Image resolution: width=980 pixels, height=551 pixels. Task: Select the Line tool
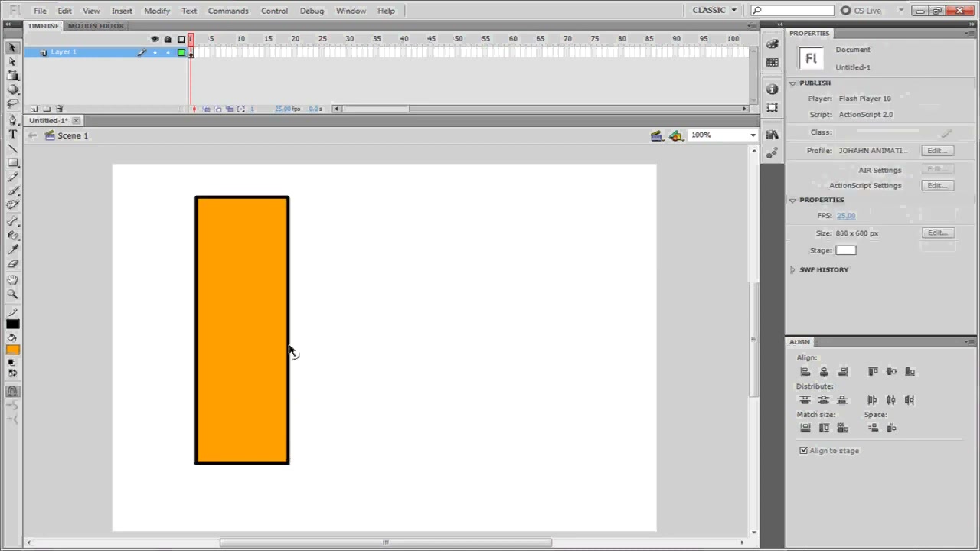click(x=12, y=148)
